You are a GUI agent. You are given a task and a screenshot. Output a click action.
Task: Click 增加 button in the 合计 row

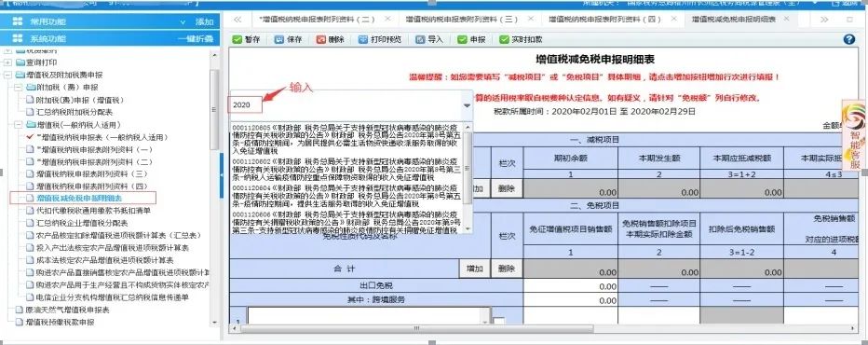474,269
